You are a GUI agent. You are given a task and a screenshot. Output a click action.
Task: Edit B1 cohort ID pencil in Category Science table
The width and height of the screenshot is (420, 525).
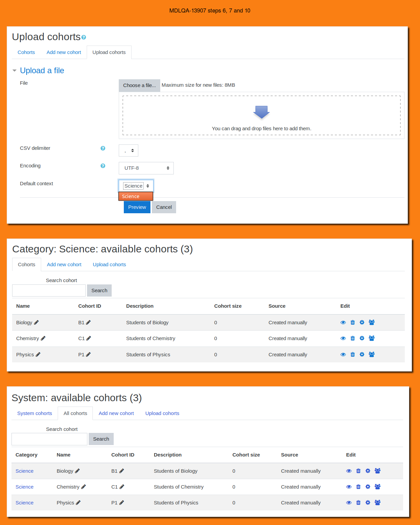[x=88, y=323]
